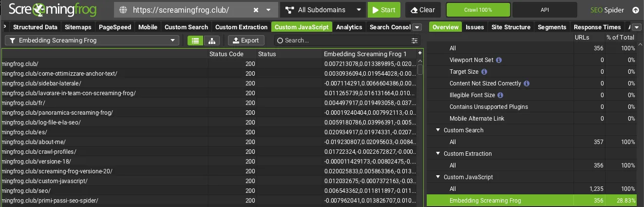
Task: Expand the left tabs overflow dropdown
Action: (417, 27)
